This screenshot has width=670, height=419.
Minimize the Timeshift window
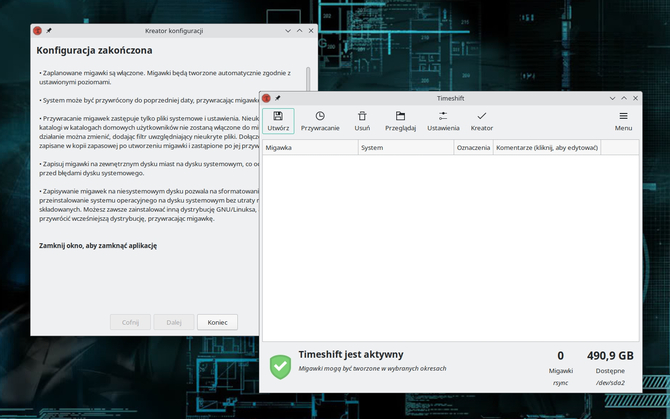click(612, 98)
